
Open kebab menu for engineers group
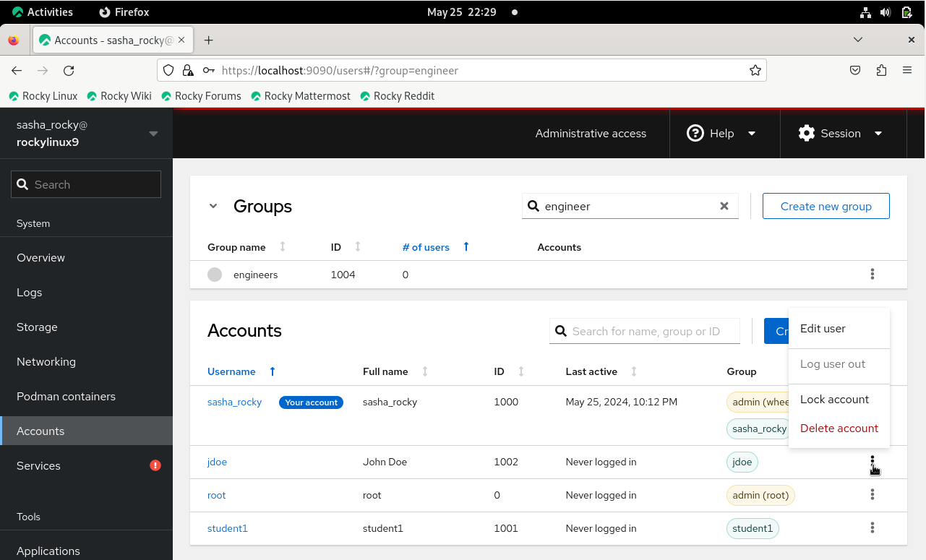pyautogui.click(x=872, y=275)
